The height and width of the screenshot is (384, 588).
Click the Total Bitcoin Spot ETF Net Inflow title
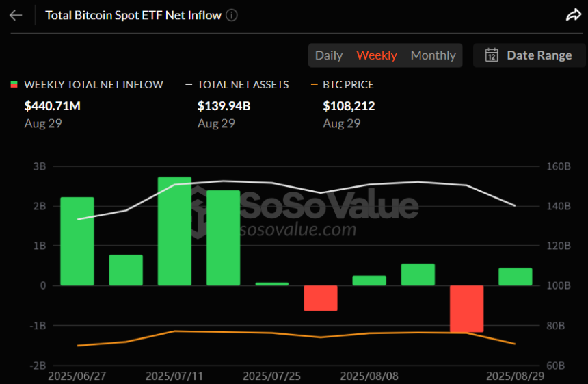[x=133, y=15]
